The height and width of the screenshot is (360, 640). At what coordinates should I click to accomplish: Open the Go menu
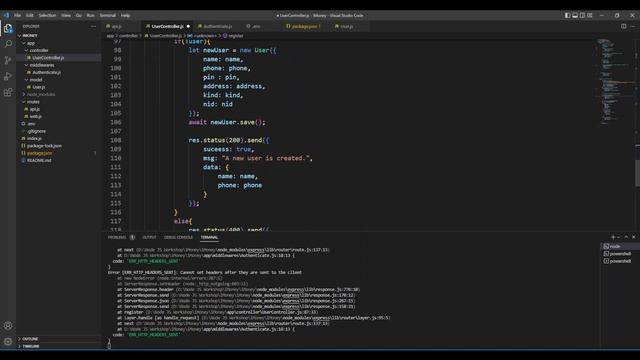pos(78,15)
